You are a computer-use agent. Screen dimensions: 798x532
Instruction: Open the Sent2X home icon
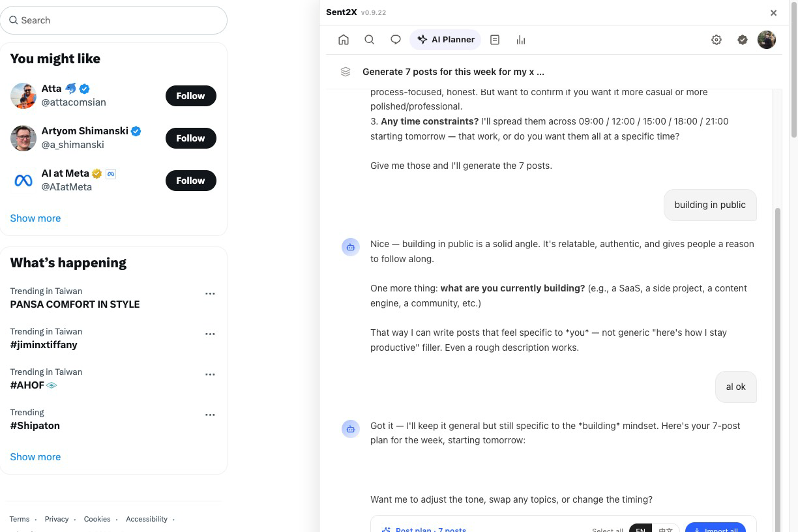pyautogui.click(x=344, y=40)
